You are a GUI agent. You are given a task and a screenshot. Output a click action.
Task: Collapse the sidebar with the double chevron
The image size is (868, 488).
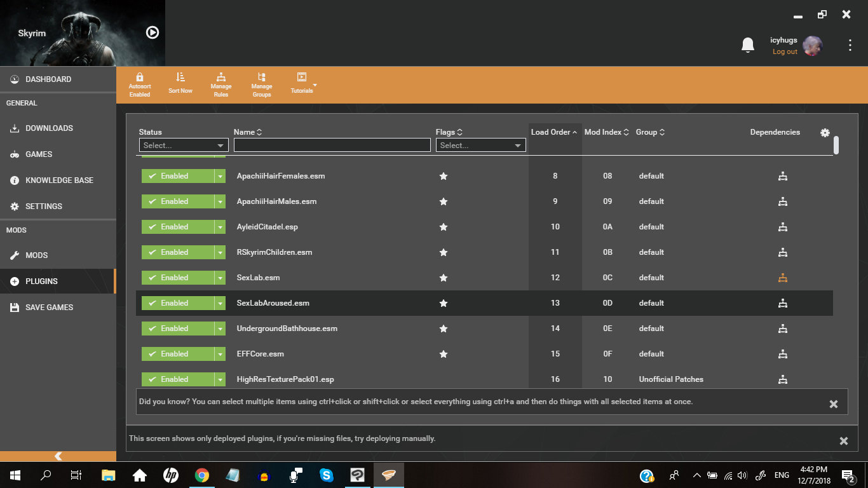tap(58, 456)
